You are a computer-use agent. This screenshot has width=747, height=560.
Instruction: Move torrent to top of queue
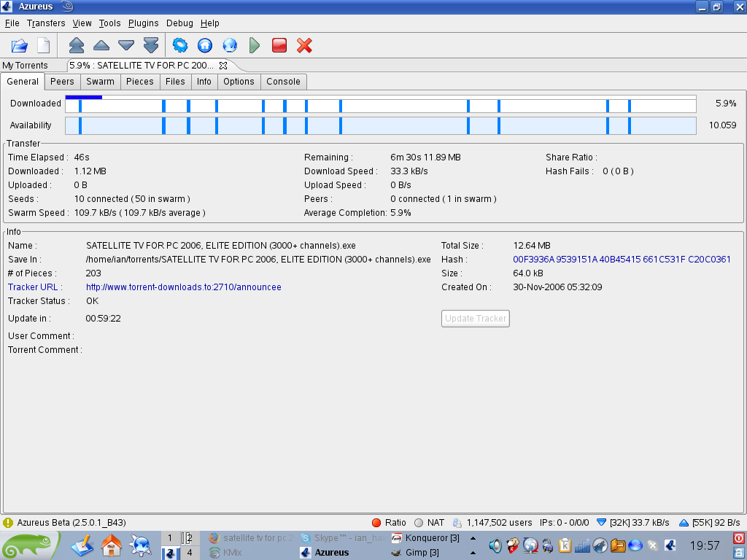click(x=77, y=46)
